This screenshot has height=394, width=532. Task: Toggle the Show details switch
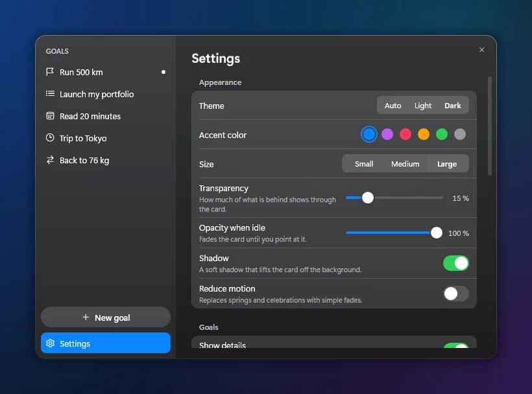pos(456,345)
